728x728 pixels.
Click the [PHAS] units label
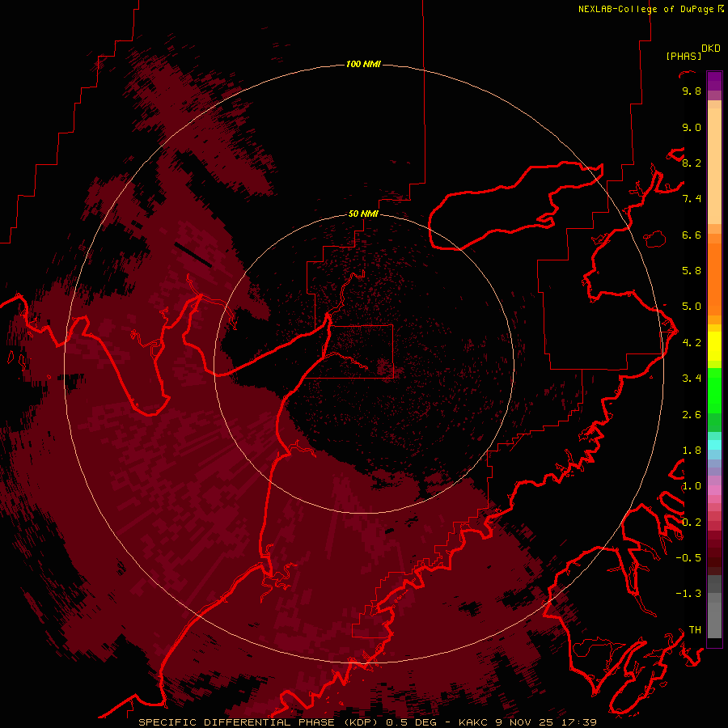(684, 56)
